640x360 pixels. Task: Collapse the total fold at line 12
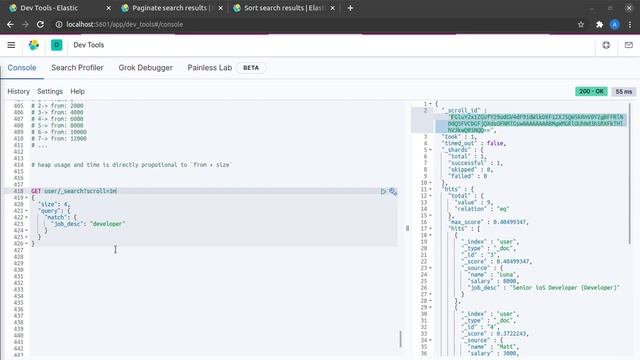(x=430, y=196)
